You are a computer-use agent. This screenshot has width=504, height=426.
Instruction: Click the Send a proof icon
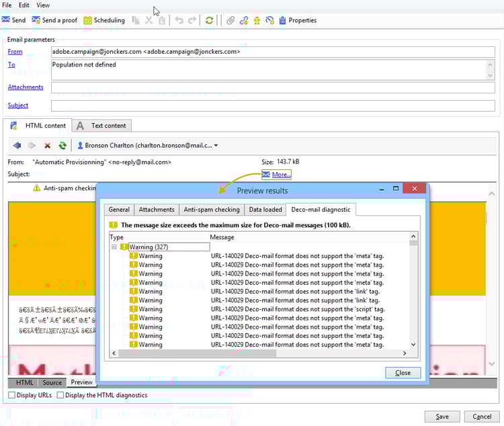36,20
